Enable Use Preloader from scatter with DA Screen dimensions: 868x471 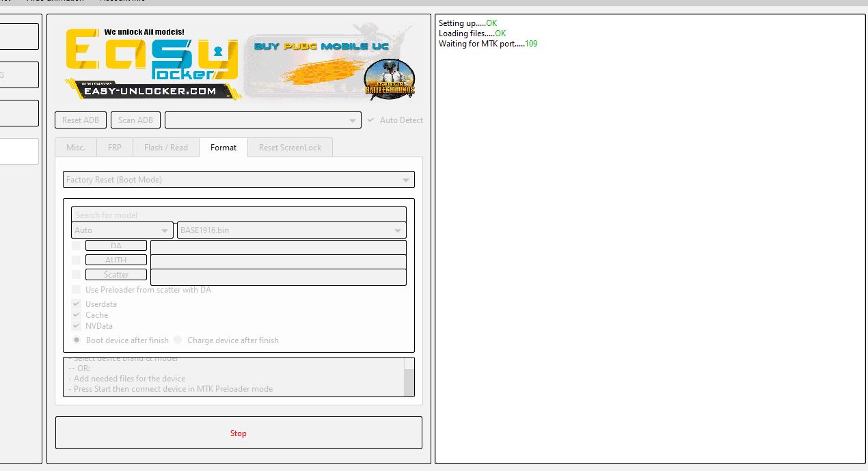pos(77,290)
